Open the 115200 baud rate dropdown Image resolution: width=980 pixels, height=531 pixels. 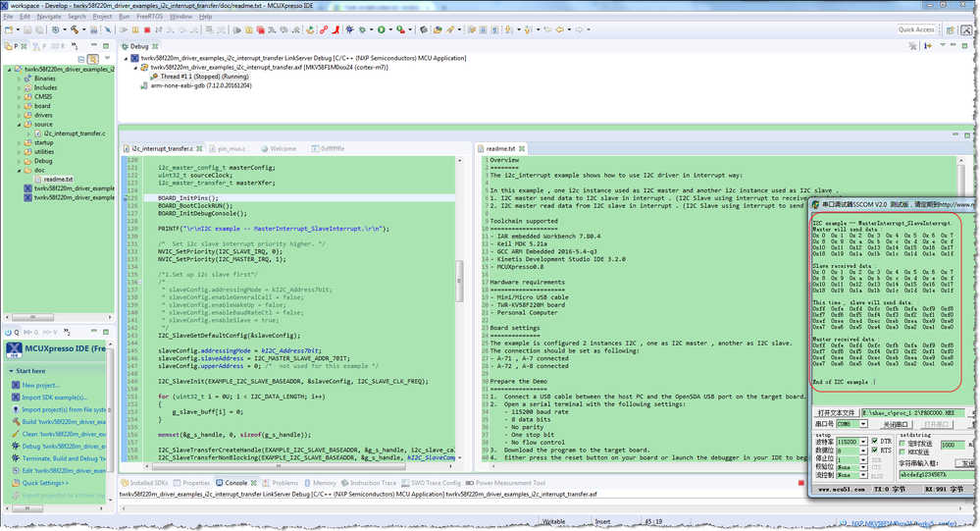pyautogui.click(x=863, y=442)
